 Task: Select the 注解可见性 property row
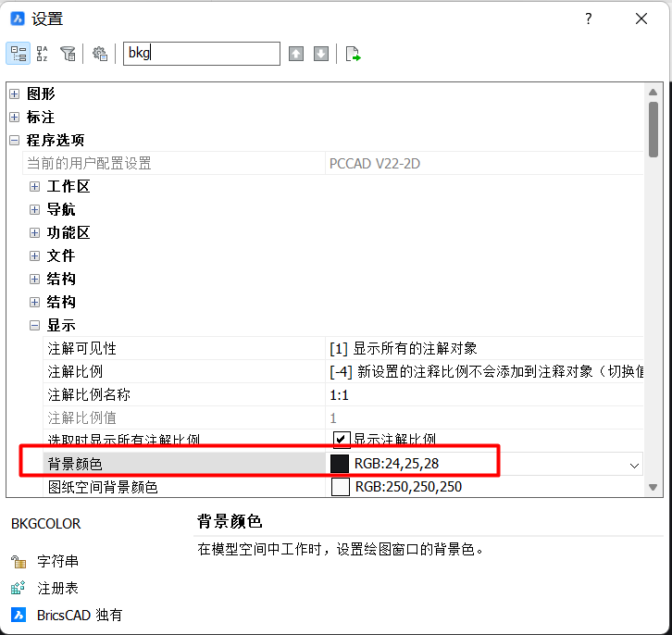coord(185,349)
